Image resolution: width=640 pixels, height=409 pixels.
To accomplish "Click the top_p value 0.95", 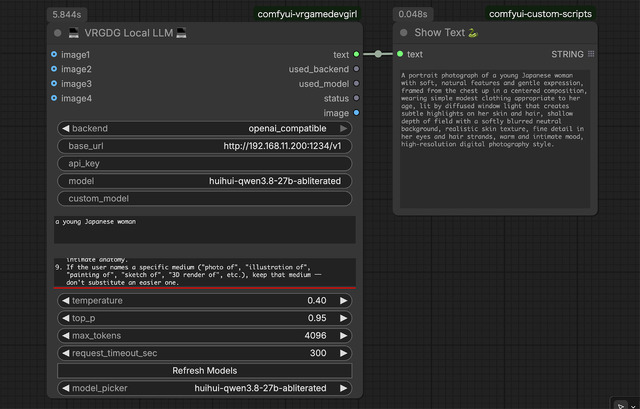I will point(317,318).
